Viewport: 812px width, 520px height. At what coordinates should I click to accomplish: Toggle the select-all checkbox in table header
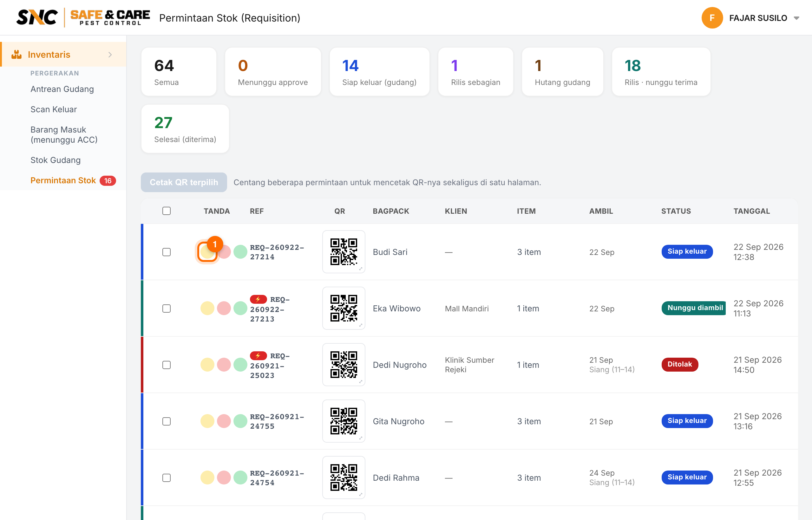167,211
